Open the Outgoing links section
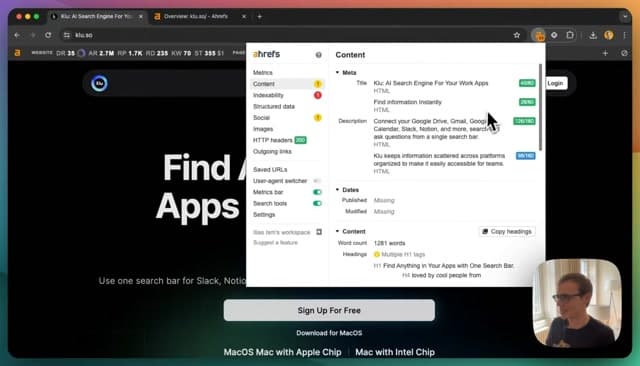 point(272,151)
